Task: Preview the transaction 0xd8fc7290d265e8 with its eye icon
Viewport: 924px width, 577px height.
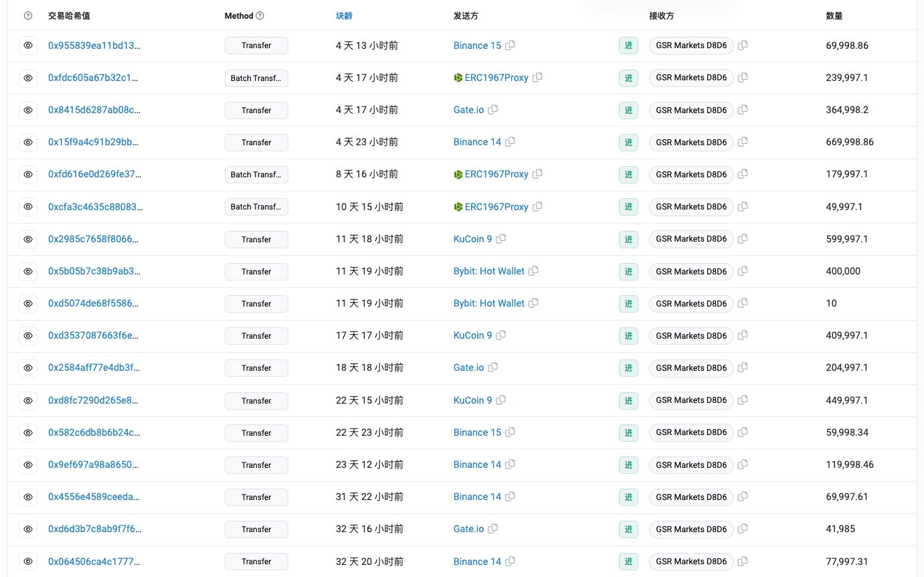Action: 28,400
